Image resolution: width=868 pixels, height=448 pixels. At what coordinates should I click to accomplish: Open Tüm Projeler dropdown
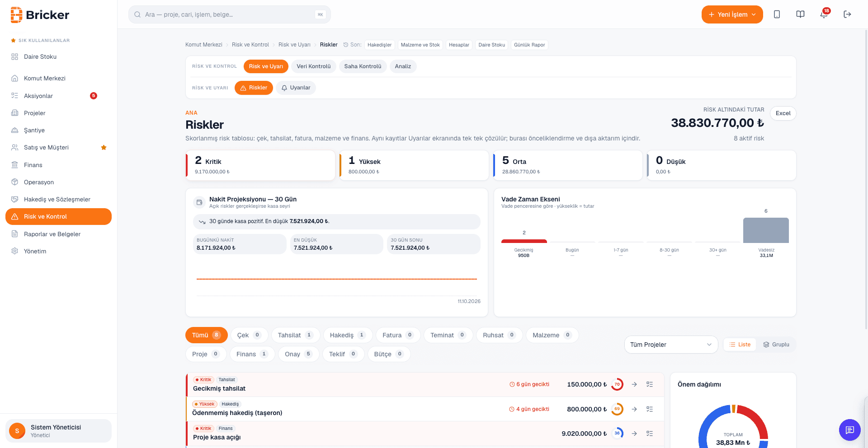tap(671, 345)
